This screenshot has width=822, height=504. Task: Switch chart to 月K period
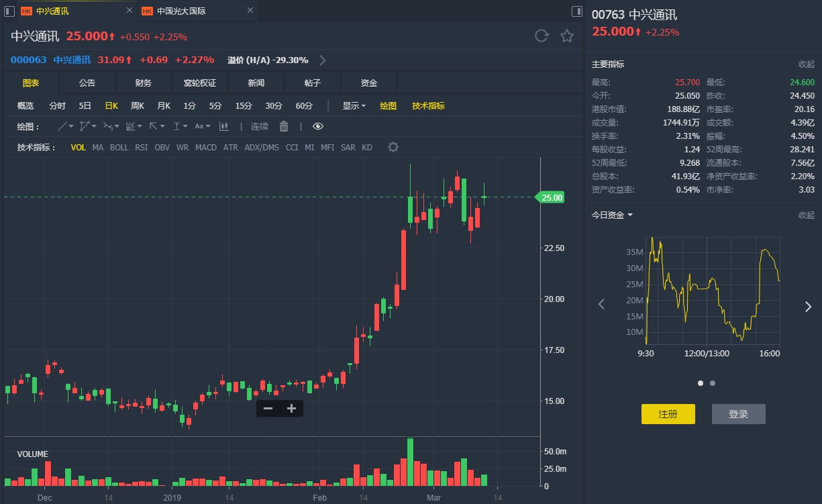coord(164,106)
